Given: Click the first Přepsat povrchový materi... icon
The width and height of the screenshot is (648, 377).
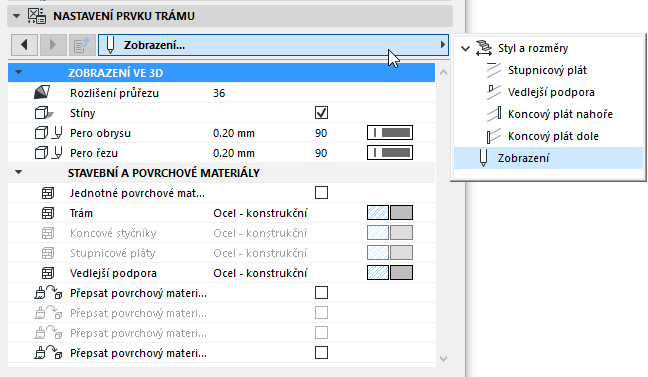Looking at the screenshot, I should tap(48, 293).
